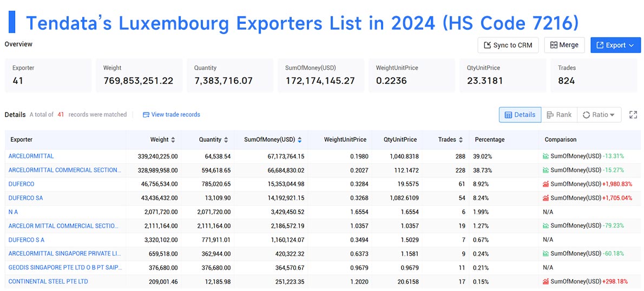Click the Percentage column header
This screenshot has height=291, width=644.
pos(490,140)
